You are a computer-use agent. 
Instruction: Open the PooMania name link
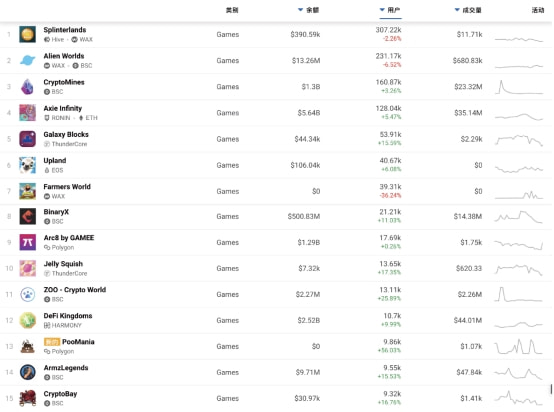(x=78, y=342)
